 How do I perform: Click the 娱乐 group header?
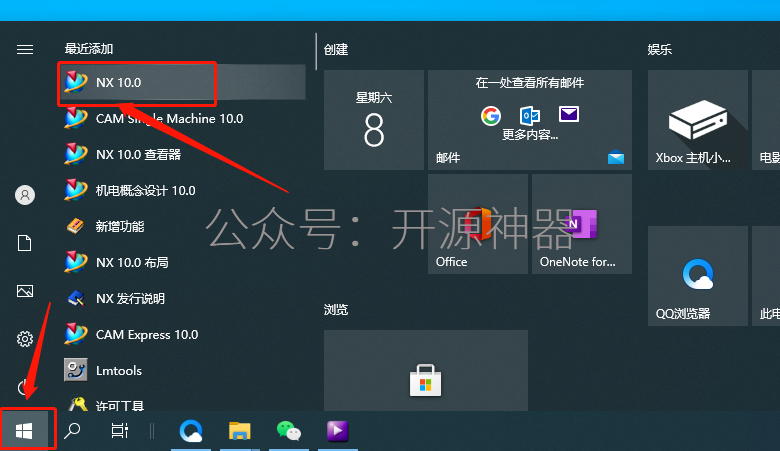coord(660,50)
